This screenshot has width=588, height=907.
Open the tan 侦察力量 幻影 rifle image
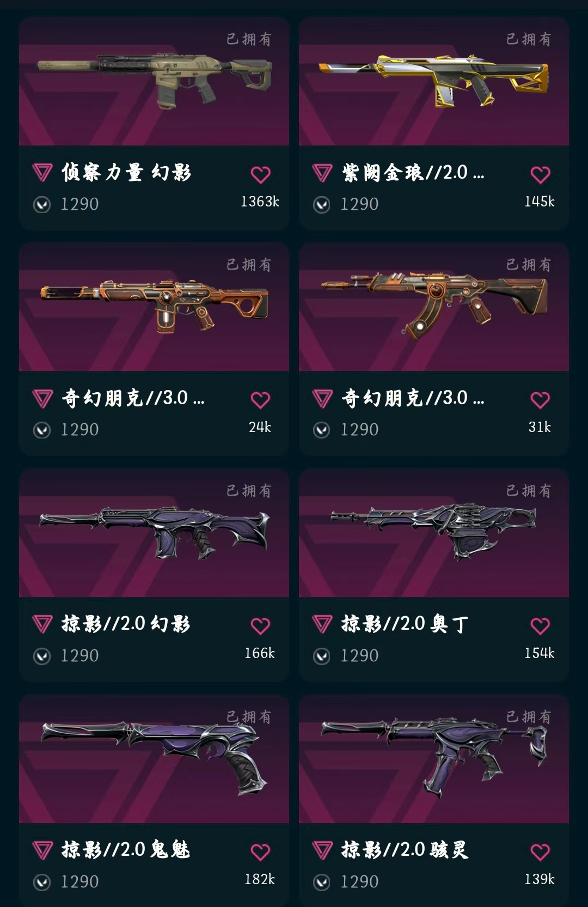155,80
